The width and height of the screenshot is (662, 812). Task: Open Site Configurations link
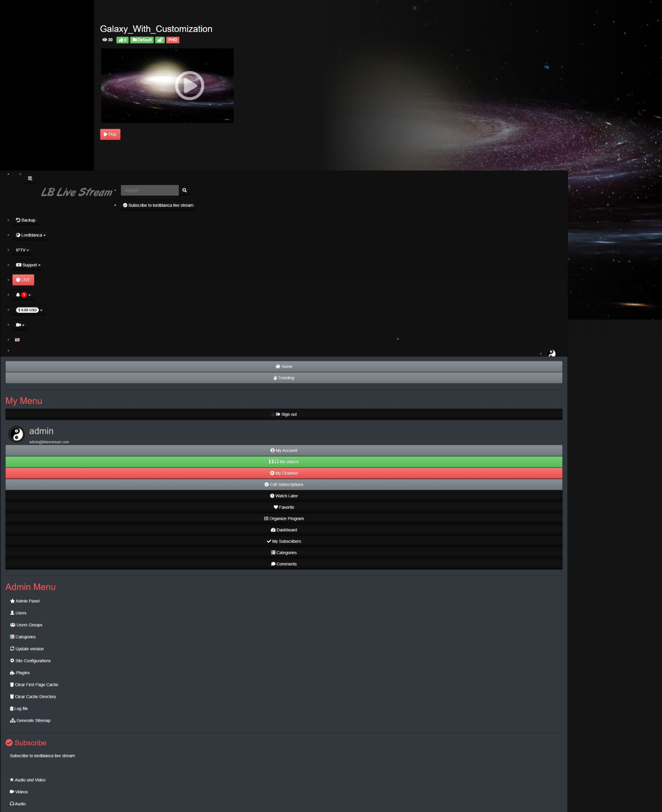pyautogui.click(x=30, y=660)
